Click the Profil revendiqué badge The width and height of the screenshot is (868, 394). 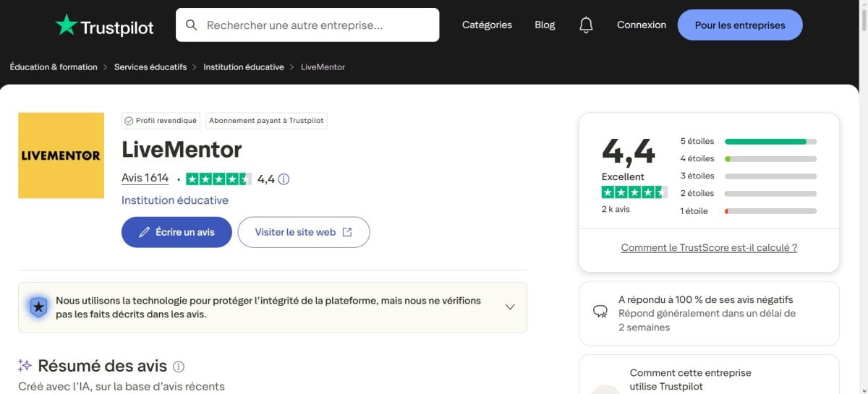[161, 121]
